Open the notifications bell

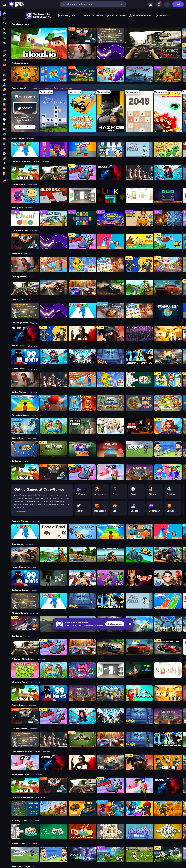pos(159,4)
